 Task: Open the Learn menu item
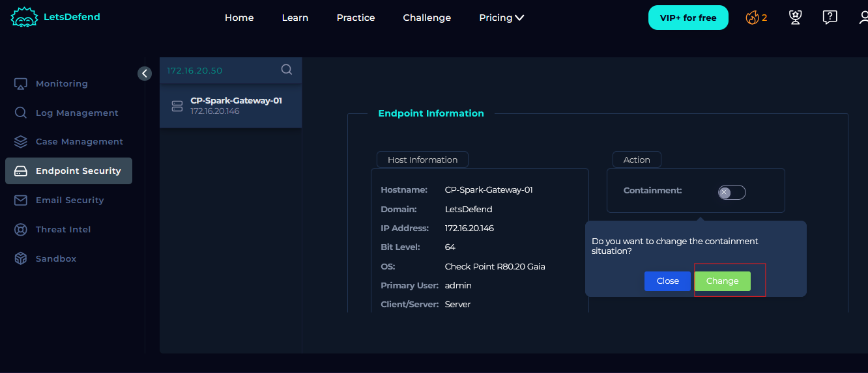(x=295, y=18)
